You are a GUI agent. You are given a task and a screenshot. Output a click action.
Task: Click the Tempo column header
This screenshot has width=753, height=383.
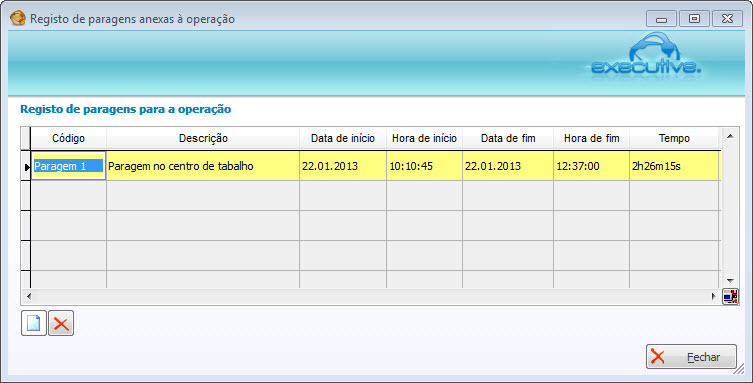tap(674, 138)
